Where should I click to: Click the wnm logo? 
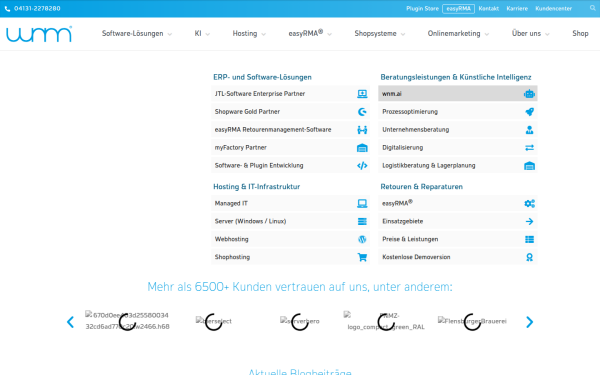coord(39,34)
